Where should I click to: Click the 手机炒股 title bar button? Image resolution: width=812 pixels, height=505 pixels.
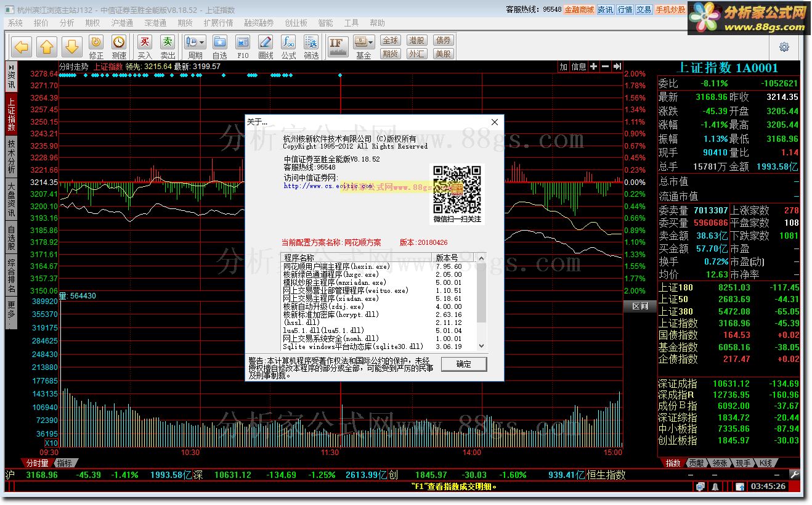click(670, 10)
